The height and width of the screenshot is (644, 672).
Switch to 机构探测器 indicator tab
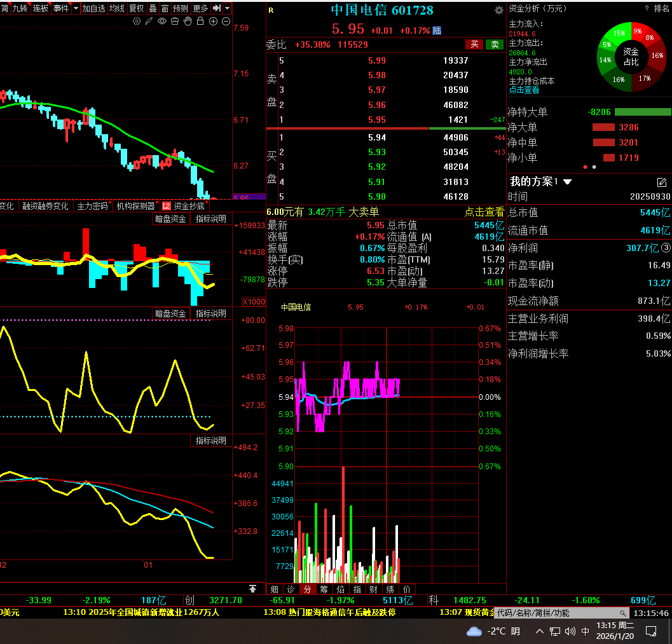coord(136,206)
